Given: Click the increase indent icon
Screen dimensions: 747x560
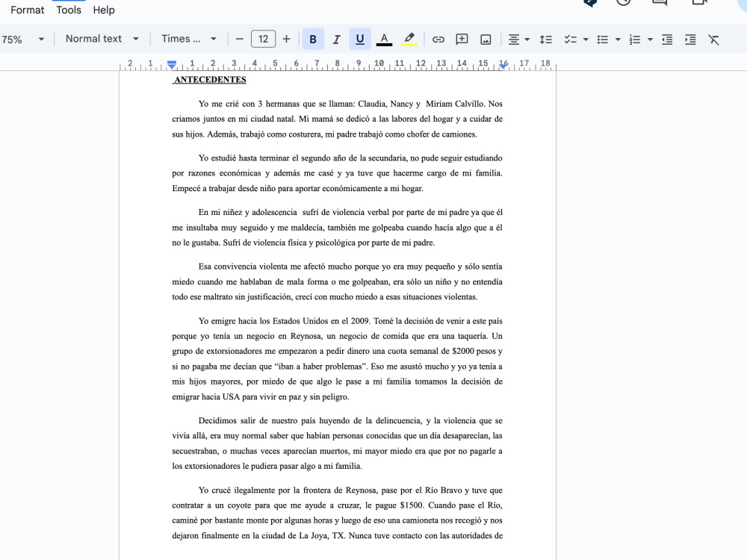Looking at the screenshot, I should tap(690, 39).
